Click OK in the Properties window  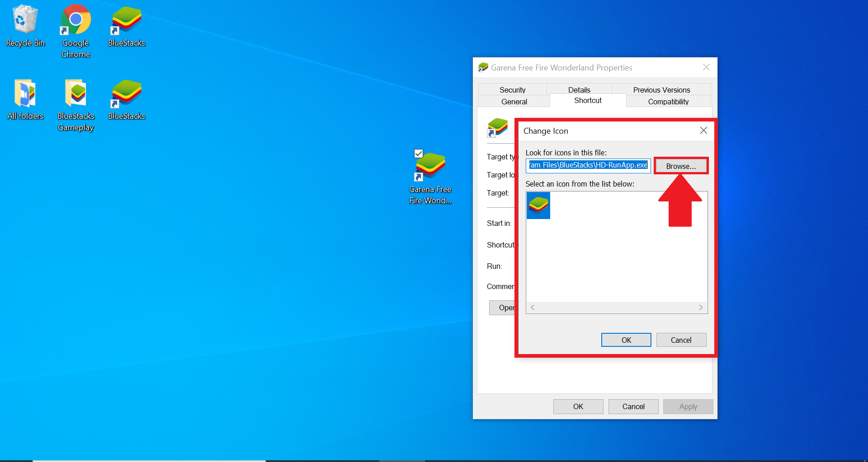click(x=578, y=406)
